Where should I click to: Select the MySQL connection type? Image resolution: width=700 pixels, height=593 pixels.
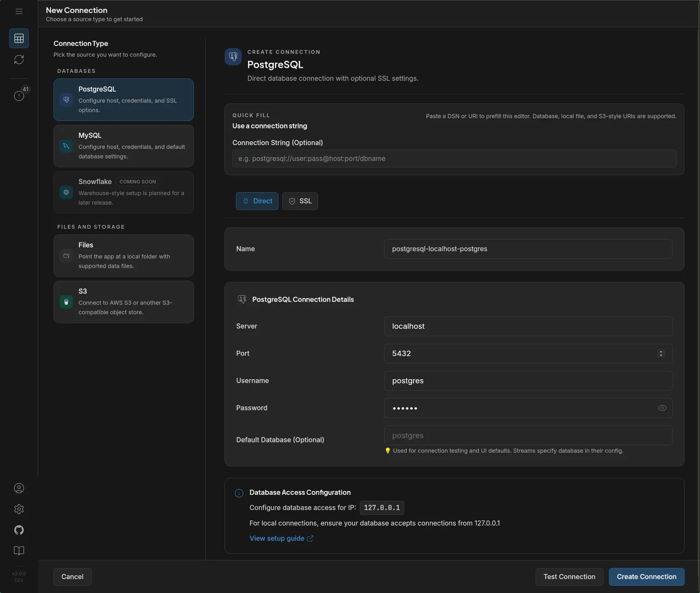pos(124,146)
